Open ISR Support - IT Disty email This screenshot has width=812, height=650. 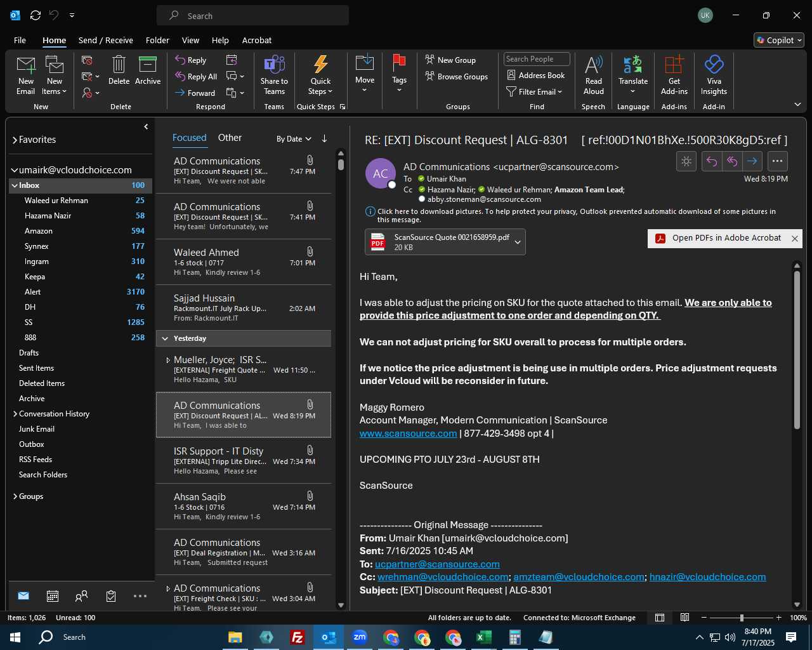point(244,461)
